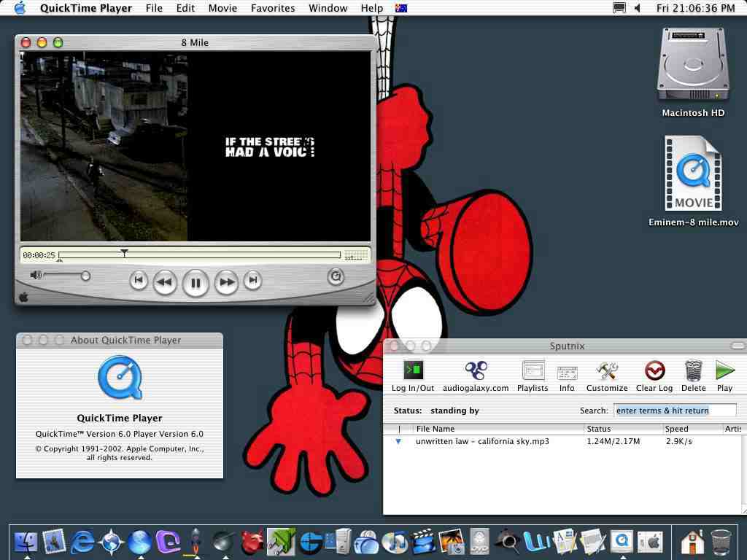This screenshot has height=560, width=747.
Task: Open the menu bar volume control
Action: pos(638,8)
